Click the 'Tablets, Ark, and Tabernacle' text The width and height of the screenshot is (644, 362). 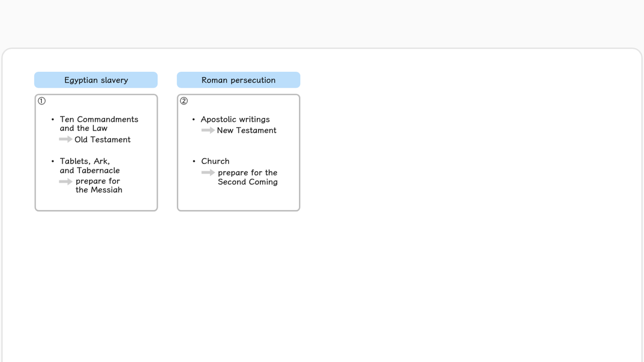90,166
